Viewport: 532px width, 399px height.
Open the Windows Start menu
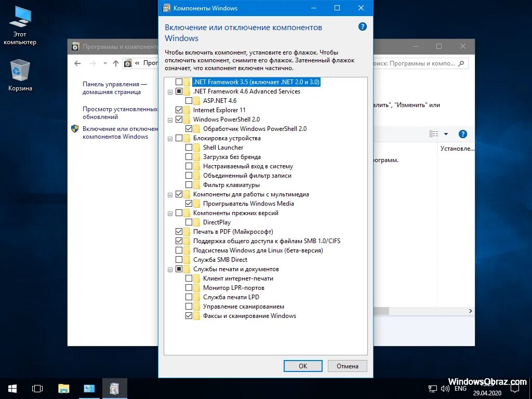(x=12, y=389)
